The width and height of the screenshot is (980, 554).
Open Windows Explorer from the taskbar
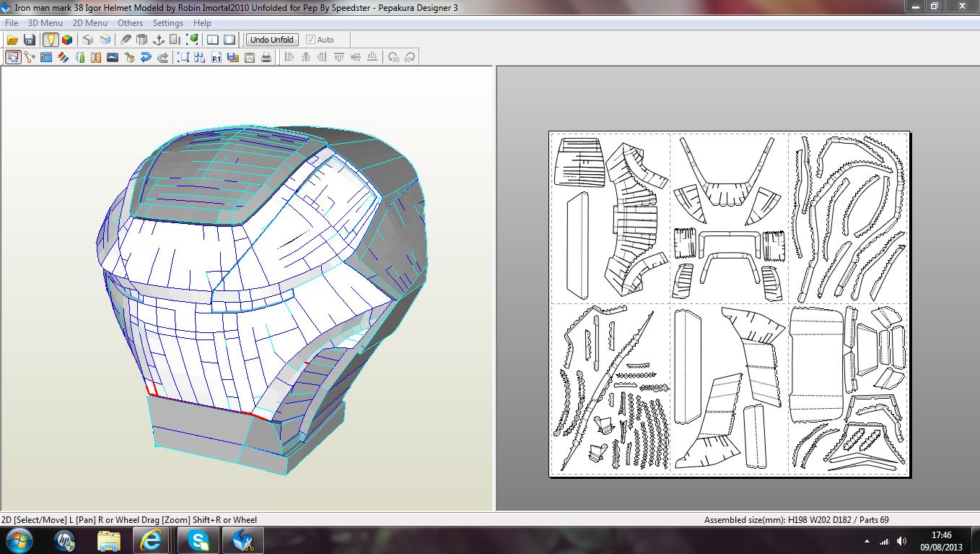pos(108,540)
